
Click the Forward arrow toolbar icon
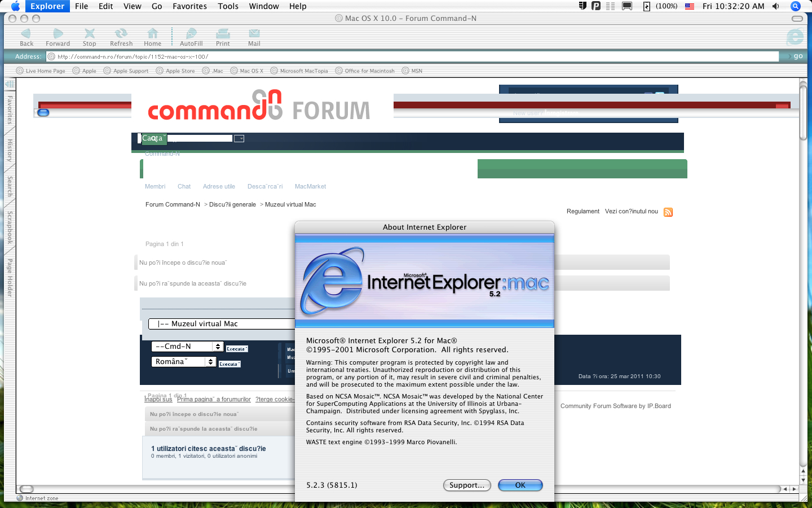(x=58, y=34)
